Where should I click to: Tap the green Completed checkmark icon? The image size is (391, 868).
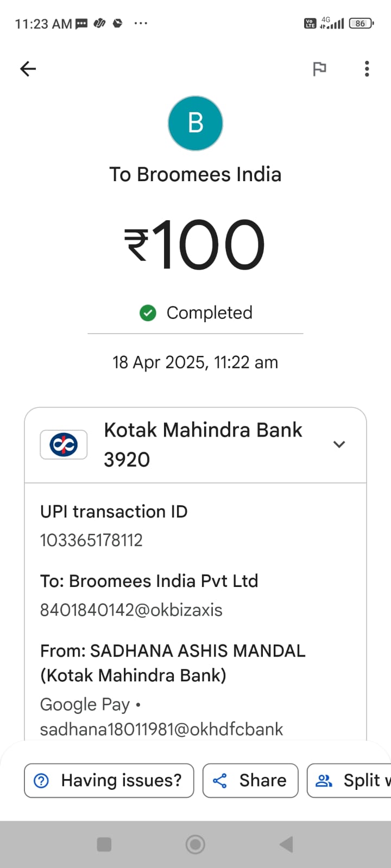[148, 313]
